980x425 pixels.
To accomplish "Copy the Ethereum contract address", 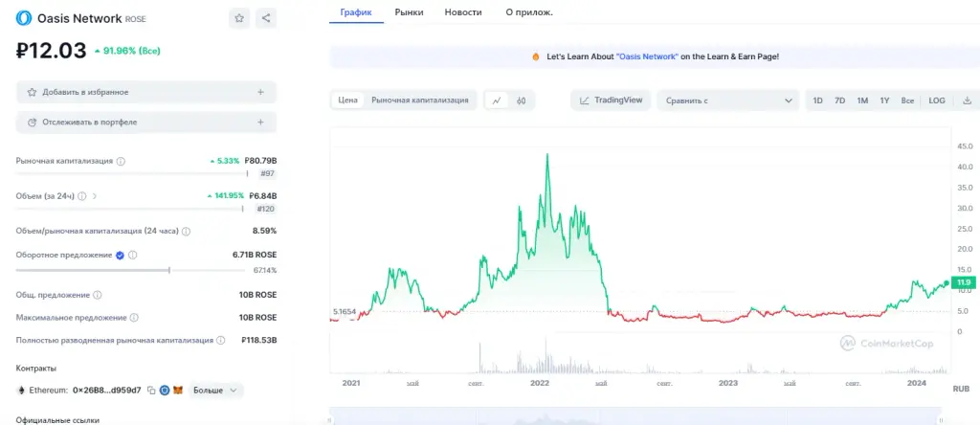I will [151, 391].
